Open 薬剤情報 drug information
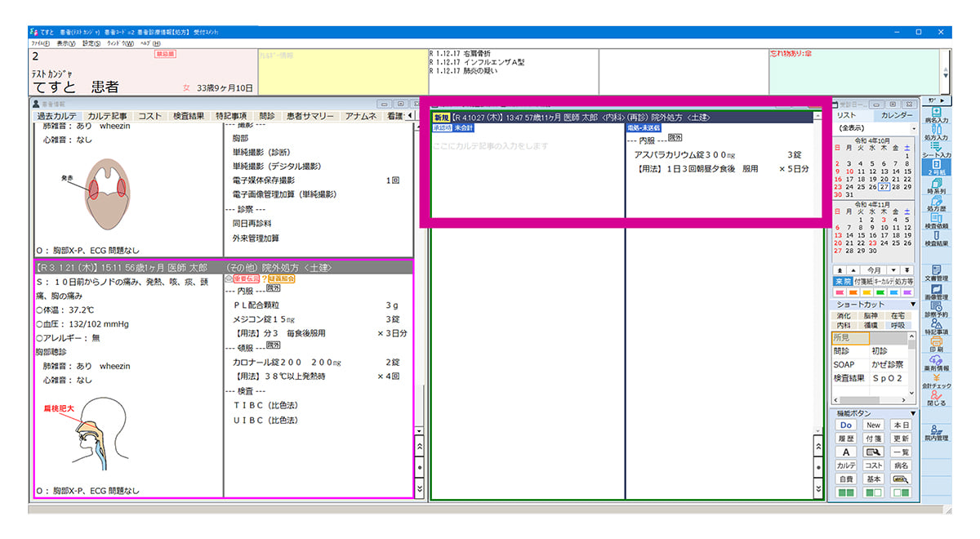Viewport: 980px width, 539px height. [936, 362]
